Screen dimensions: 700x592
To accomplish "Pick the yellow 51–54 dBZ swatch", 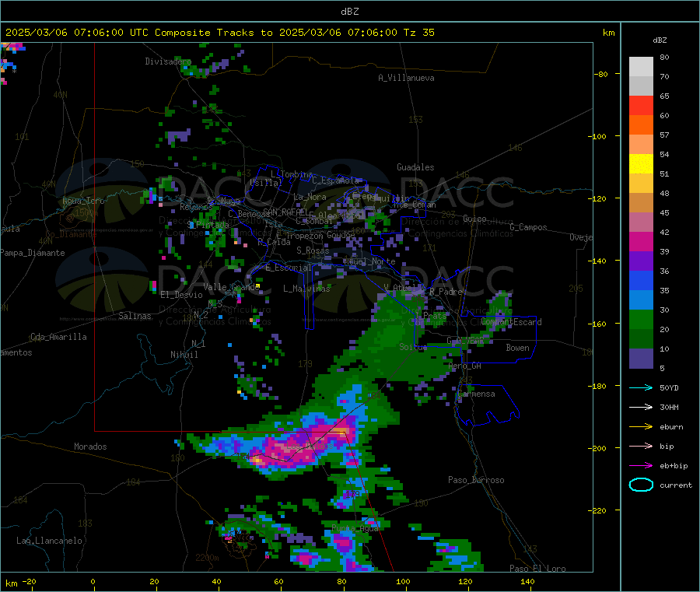I will pyautogui.click(x=641, y=164).
